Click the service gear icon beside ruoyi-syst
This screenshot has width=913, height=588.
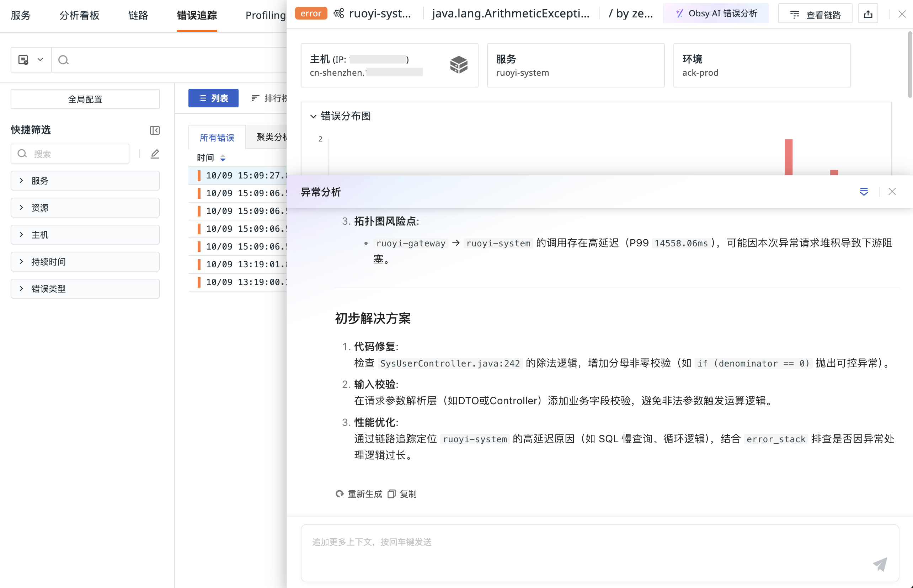pyautogui.click(x=339, y=14)
